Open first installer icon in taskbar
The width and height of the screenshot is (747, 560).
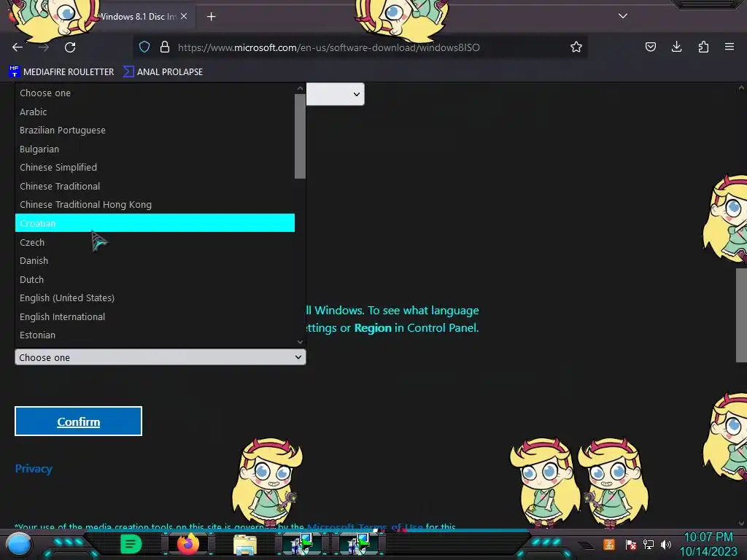coord(302,544)
